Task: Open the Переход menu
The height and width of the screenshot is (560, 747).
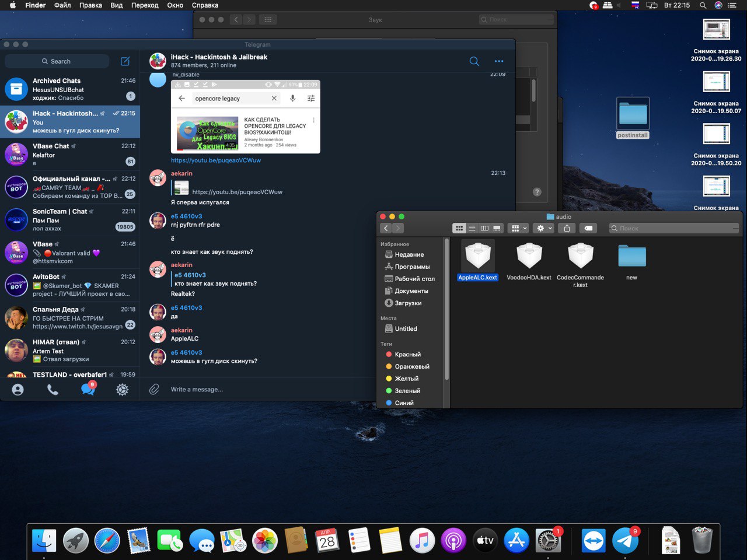Action: pos(145,5)
